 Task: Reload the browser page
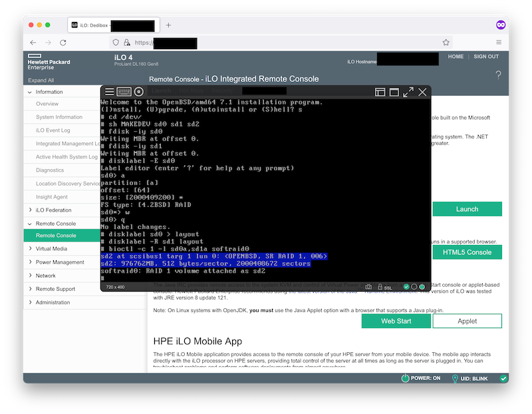point(63,43)
